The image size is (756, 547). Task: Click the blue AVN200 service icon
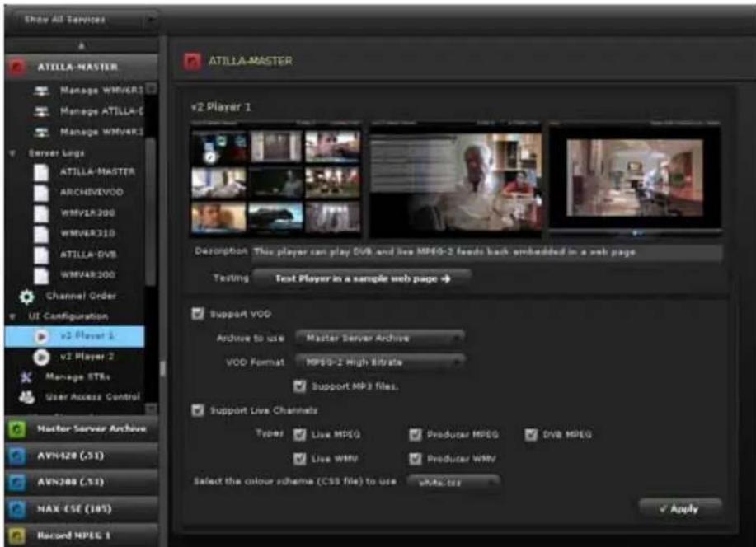tap(17, 482)
